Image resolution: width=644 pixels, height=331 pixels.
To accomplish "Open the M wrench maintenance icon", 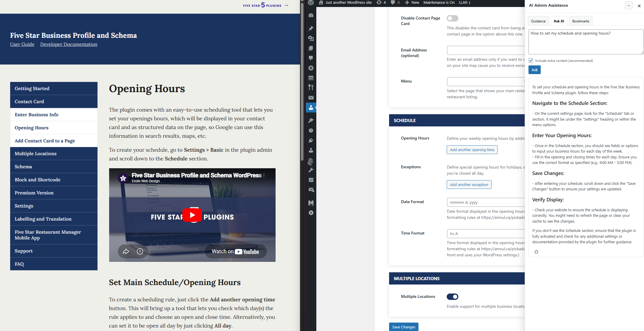I will tap(311, 203).
